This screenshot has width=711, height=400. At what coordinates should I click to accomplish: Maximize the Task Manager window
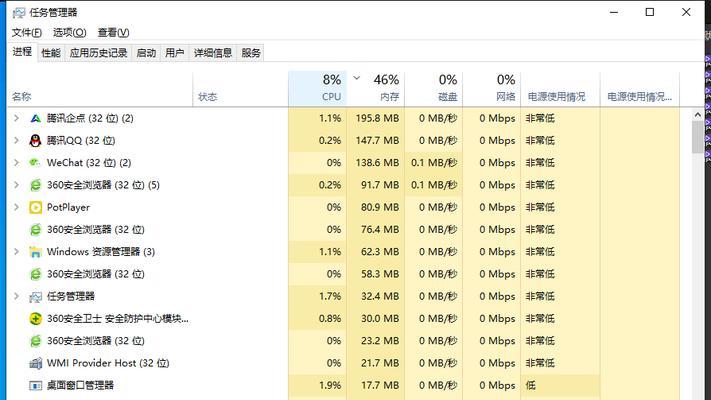coord(650,12)
